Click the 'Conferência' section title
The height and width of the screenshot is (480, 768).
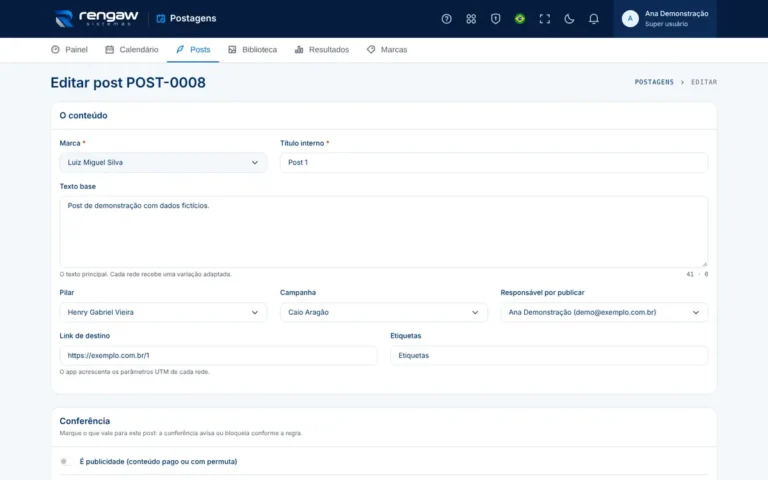click(x=85, y=421)
